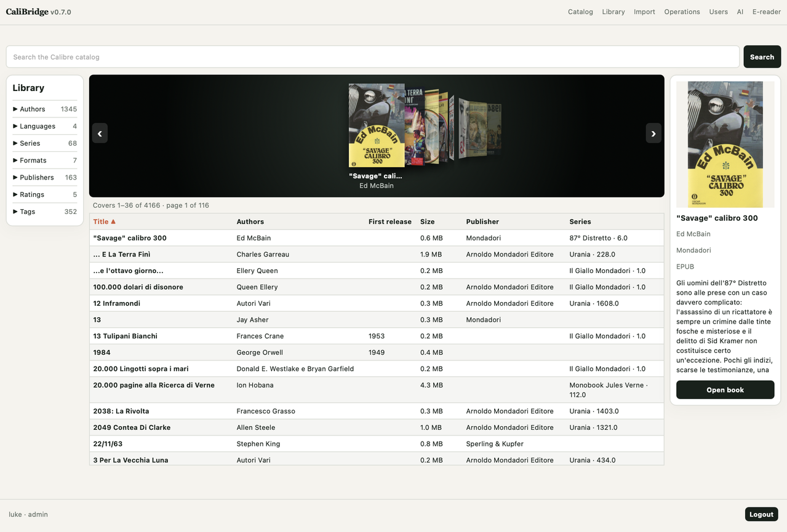This screenshot has width=787, height=532.
Task: Sort table by Authors column
Action: point(250,221)
